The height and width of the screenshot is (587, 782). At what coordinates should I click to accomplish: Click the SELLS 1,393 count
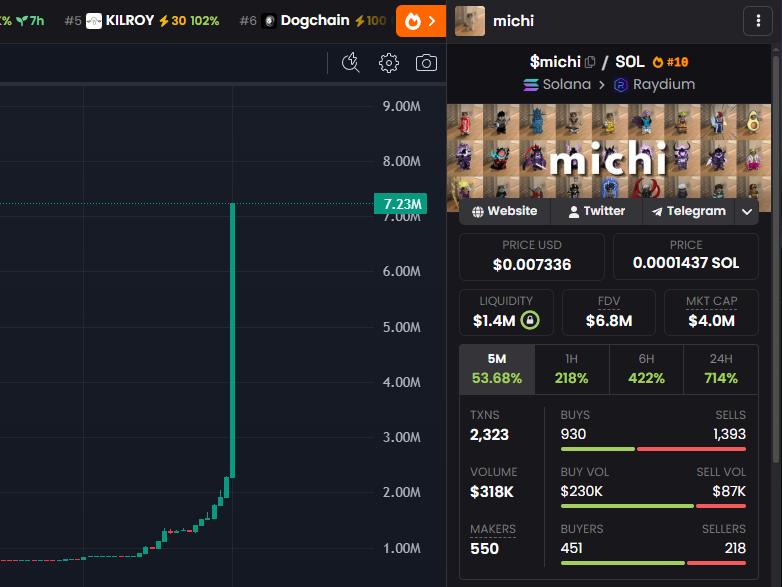(729, 434)
